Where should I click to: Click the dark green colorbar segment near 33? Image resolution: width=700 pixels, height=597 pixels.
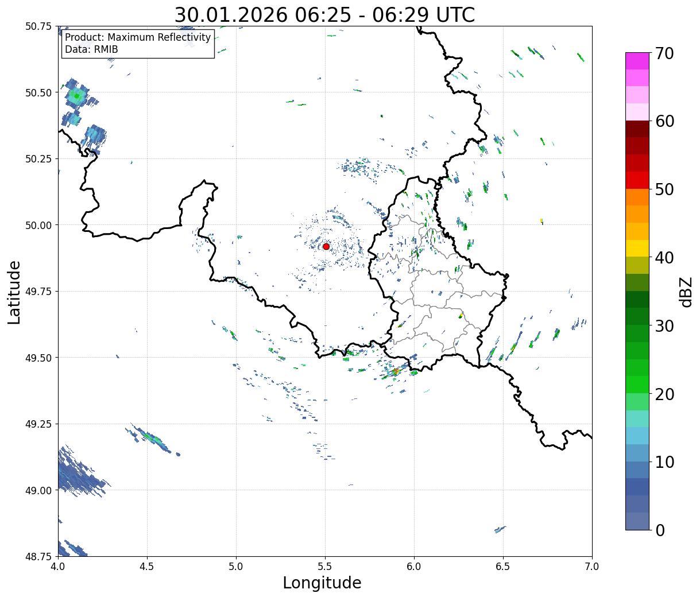pyautogui.click(x=637, y=299)
